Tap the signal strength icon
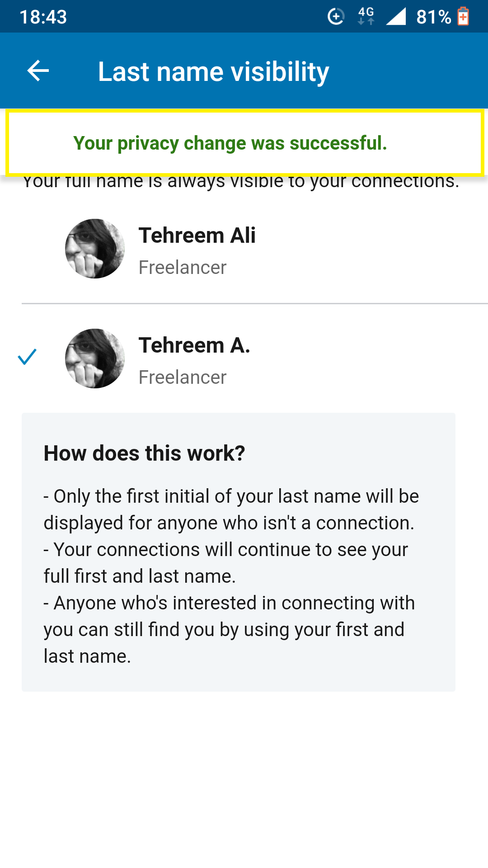Image resolution: width=488 pixels, height=868 pixels. click(396, 17)
